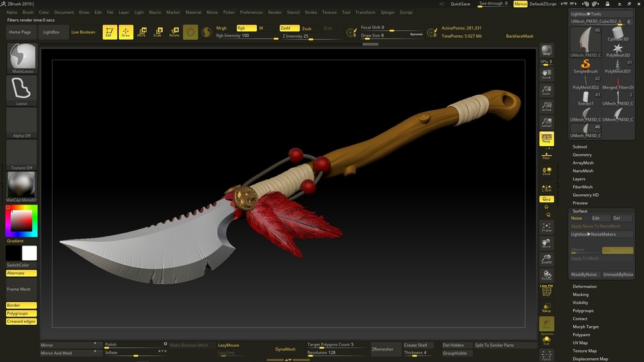Viewport: 644px width, 362px height.
Task: Open the Render menu
Action: point(275,12)
